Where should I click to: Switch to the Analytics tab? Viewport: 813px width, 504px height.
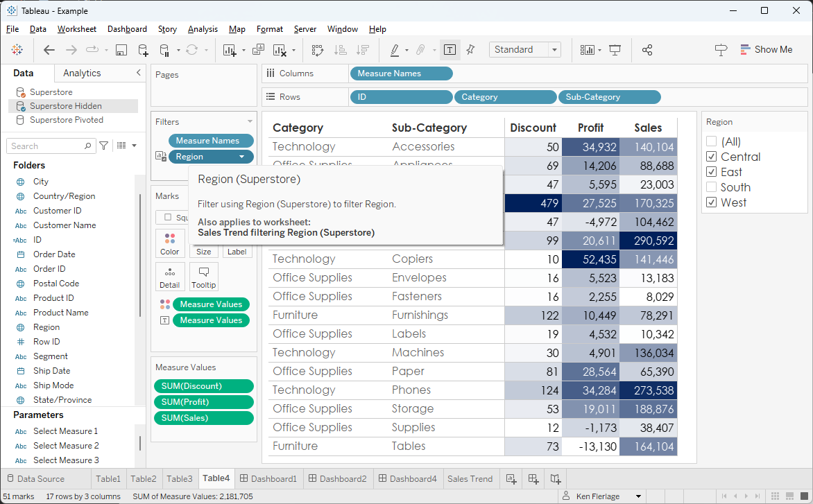point(82,73)
